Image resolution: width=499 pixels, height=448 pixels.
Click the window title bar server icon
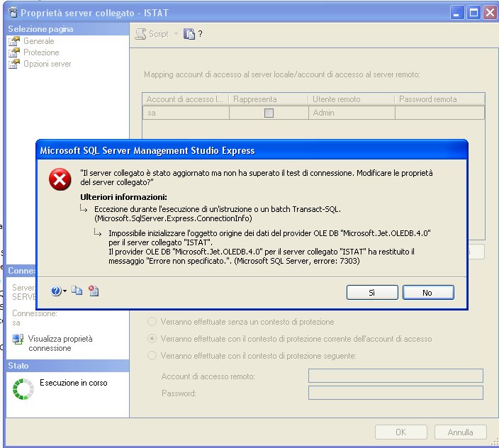tap(13, 13)
